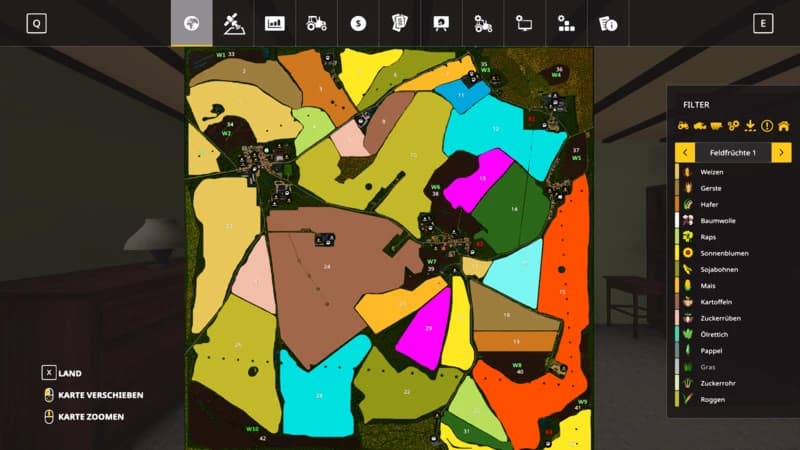Open the monitor with gear settings tab
The height and width of the screenshot is (450, 800).
(x=524, y=23)
